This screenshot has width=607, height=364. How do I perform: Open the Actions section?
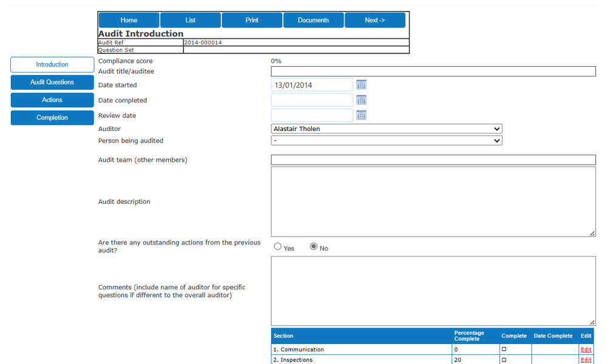point(52,99)
